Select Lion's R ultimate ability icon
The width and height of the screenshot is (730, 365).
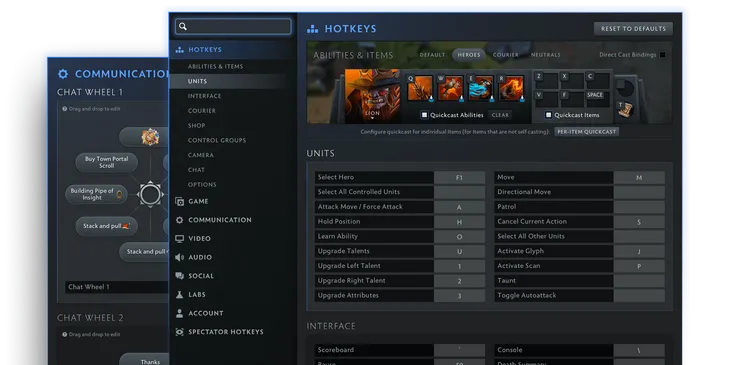tap(511, 88)
